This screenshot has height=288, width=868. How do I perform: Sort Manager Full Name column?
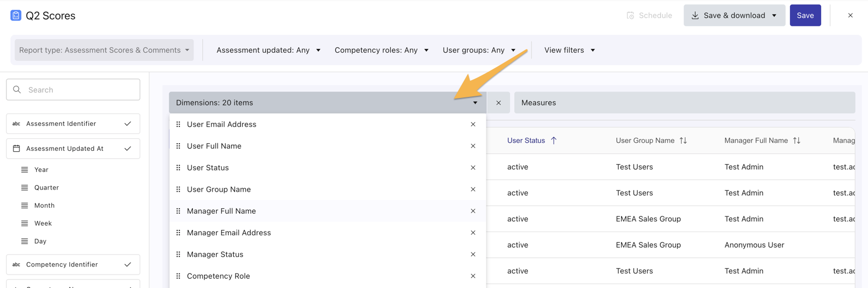point(796,141)
